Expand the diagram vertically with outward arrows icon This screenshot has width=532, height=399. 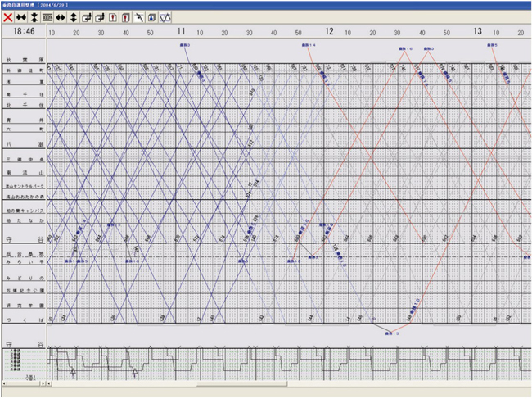(x=74, y=18)
